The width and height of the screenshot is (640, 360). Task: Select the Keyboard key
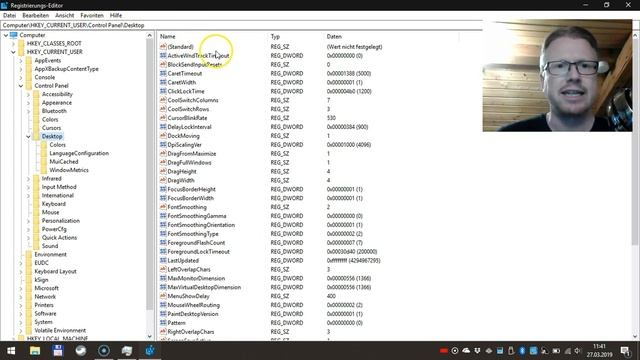click(x=53, y=204)
